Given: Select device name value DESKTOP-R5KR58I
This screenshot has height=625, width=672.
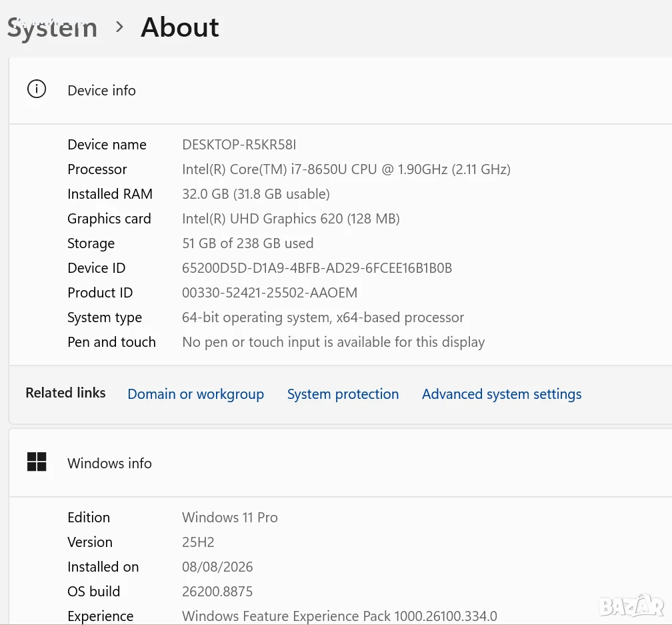Looking at the screenshot, I should point(239,145).
